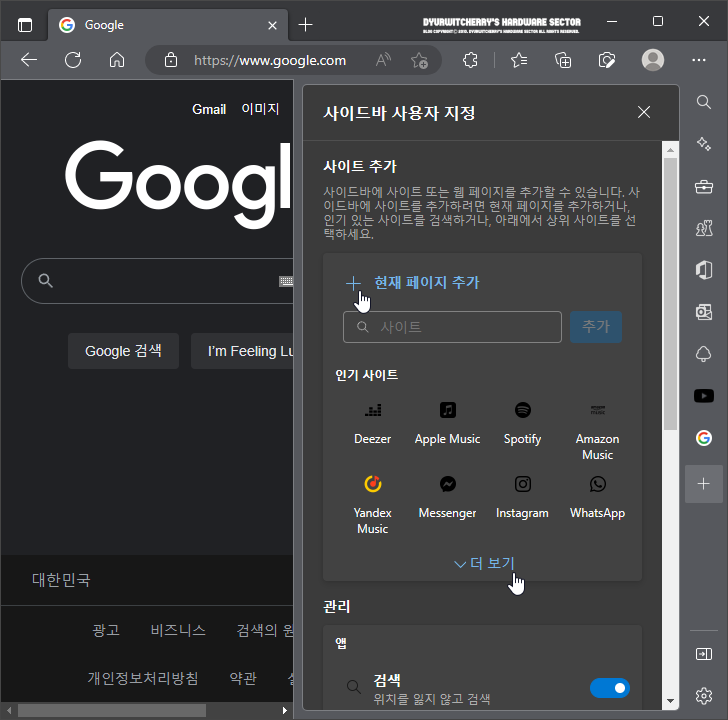The width and height of the screenshot is (728, 720).
Task: Click 현재 페이지 추가 link
Action: pyautogui.click(x=413, y=282)
